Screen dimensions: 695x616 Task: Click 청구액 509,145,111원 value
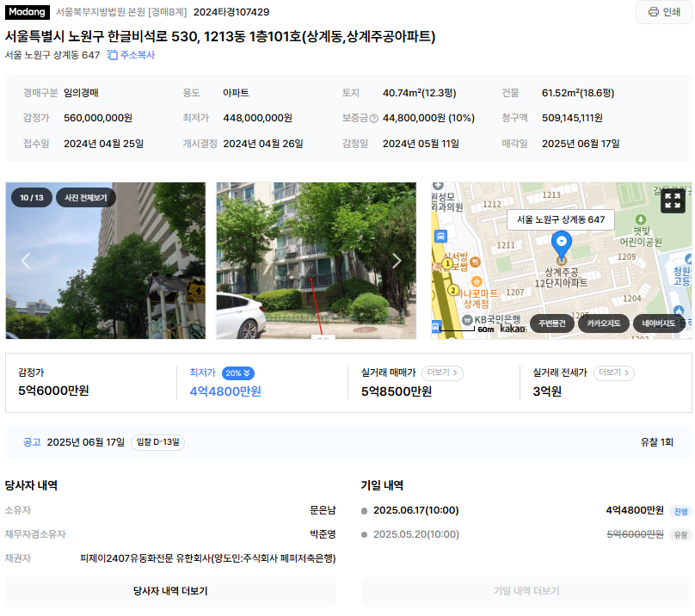point(572,118)
